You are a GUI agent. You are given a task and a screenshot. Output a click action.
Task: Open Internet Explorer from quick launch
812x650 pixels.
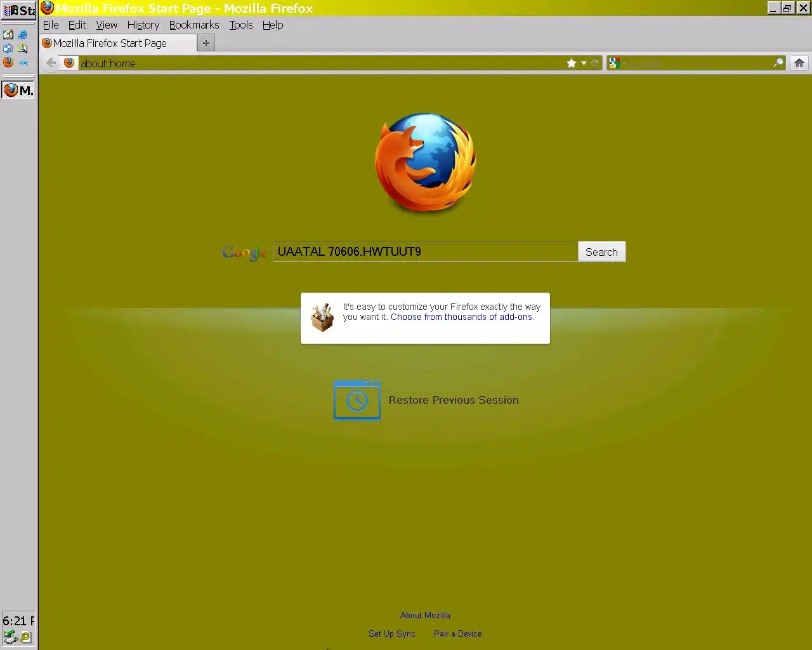point(23,35)
